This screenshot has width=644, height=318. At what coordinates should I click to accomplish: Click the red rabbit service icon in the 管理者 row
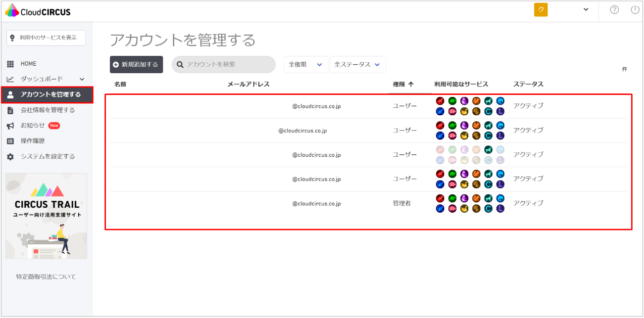[440, 198]
